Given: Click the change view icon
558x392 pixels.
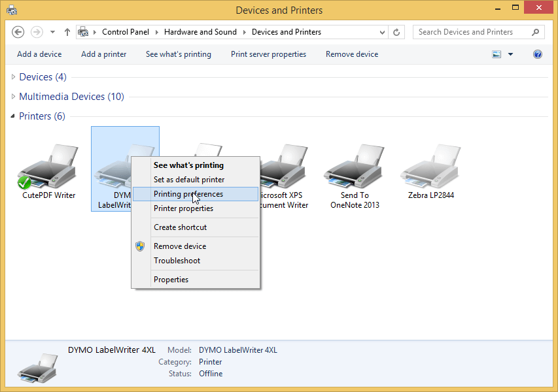Looking at the screenshot, I should coord(497,54).
